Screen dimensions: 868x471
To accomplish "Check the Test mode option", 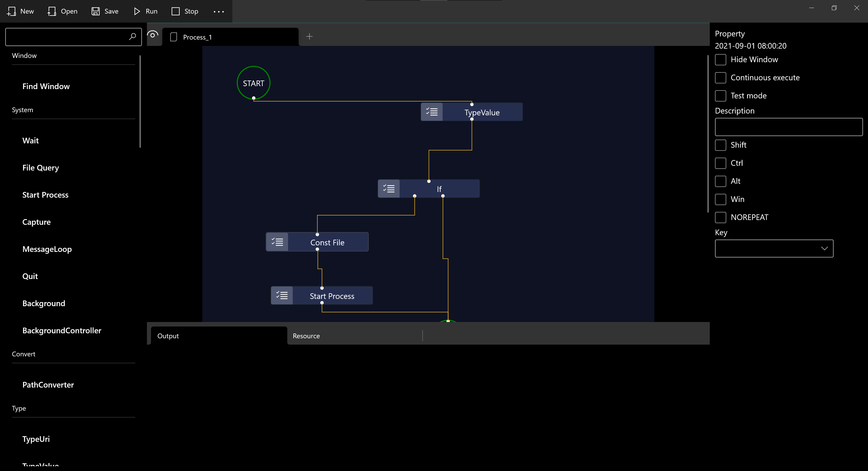I will click(x=720, y=95).
